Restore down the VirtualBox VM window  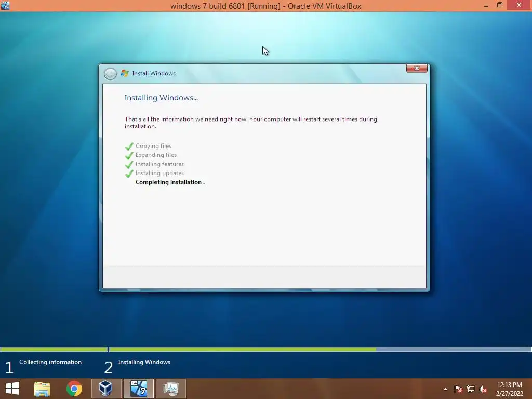[500, 5]
